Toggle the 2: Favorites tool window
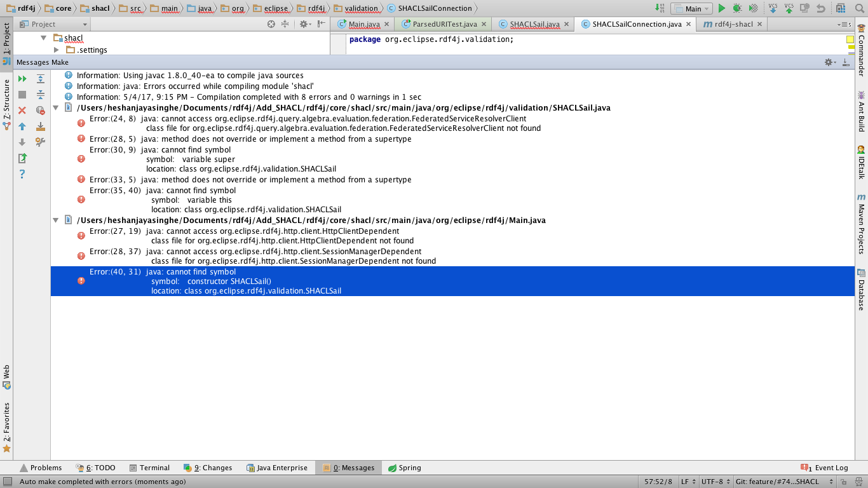 [x=6, y=426]
